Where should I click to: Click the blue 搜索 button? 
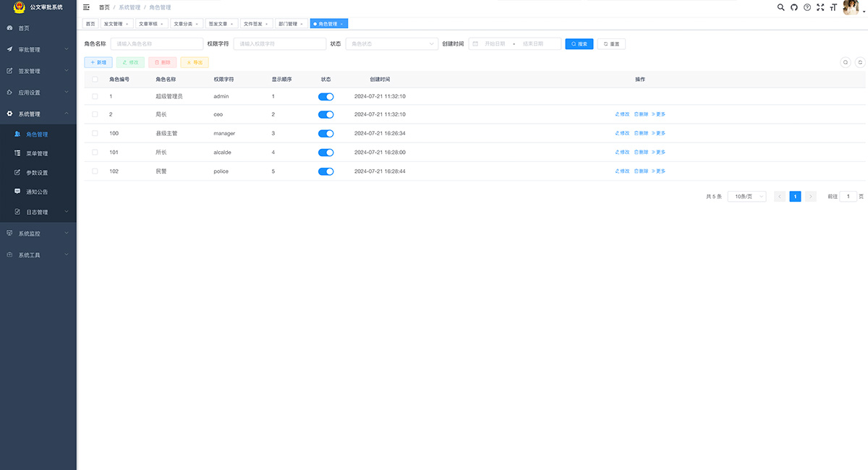(579, 44)
